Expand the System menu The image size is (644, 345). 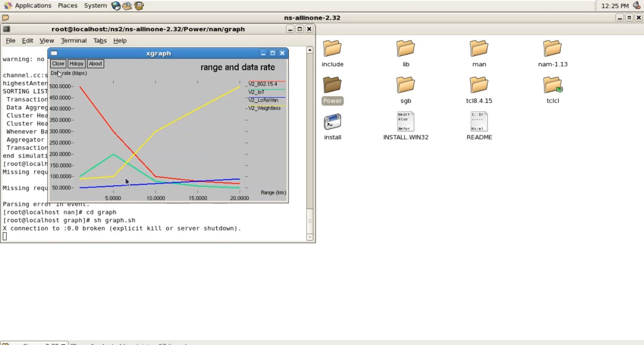coord(95,6)
